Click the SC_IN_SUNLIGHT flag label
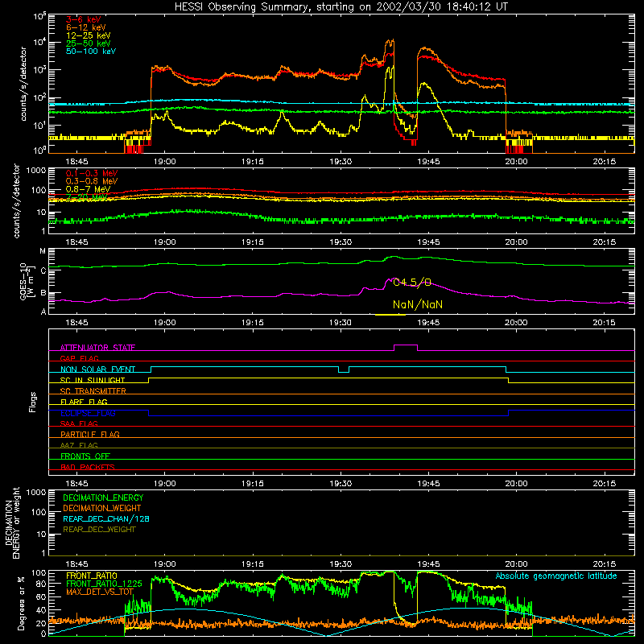 [93, 380]
